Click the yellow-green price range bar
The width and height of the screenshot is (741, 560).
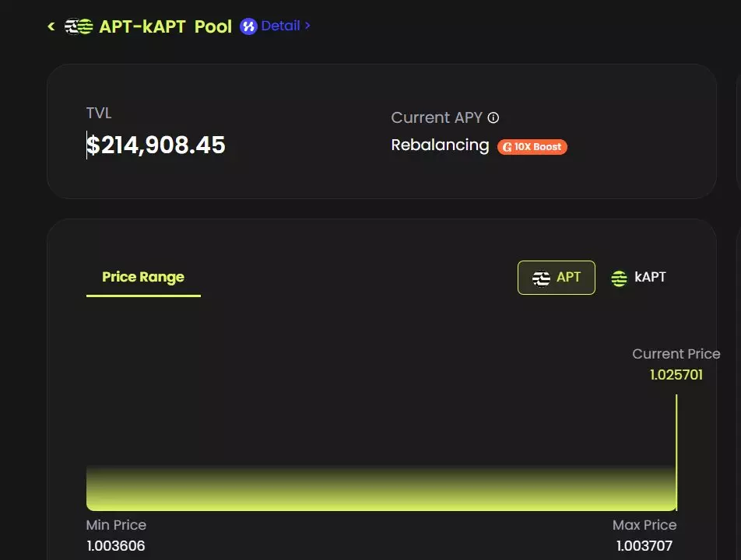381,492
